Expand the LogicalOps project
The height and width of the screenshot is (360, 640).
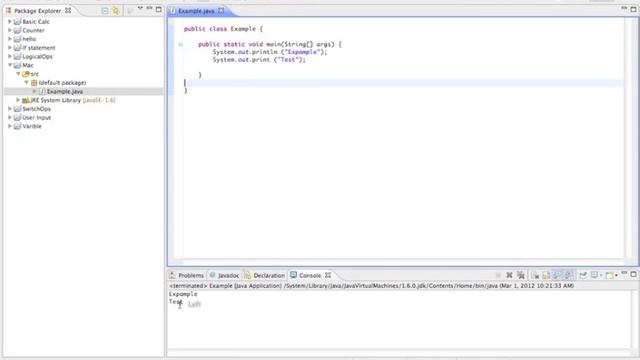tap(10, 56)
